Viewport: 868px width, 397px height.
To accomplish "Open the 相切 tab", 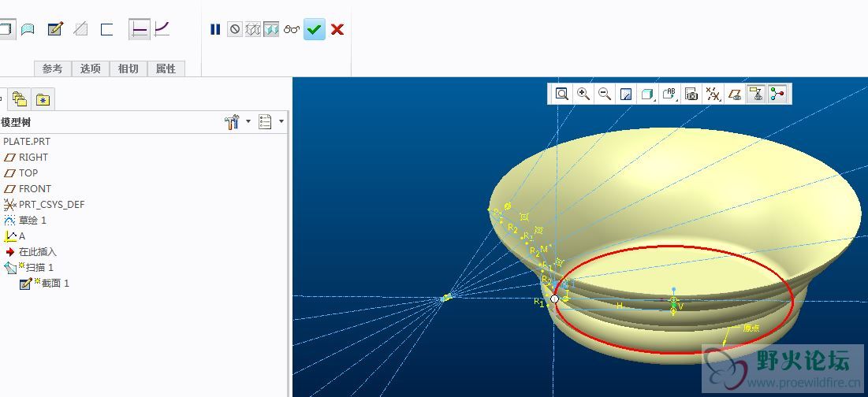I will point(128,69).
